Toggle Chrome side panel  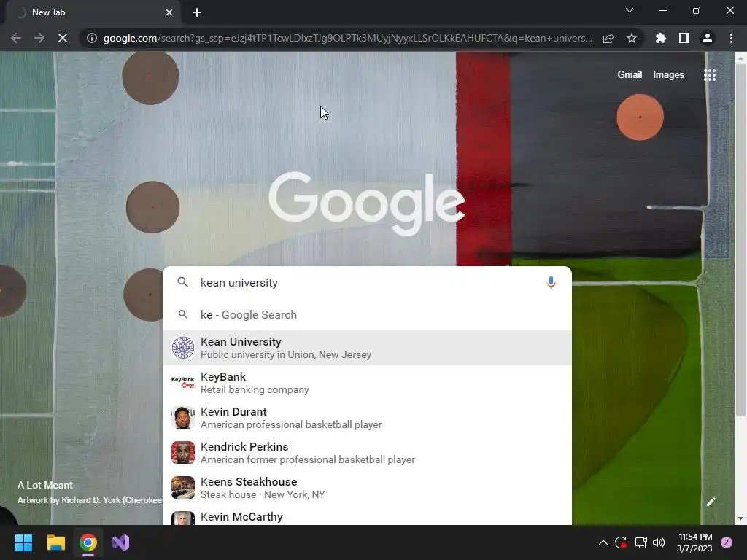click(684, 38)
